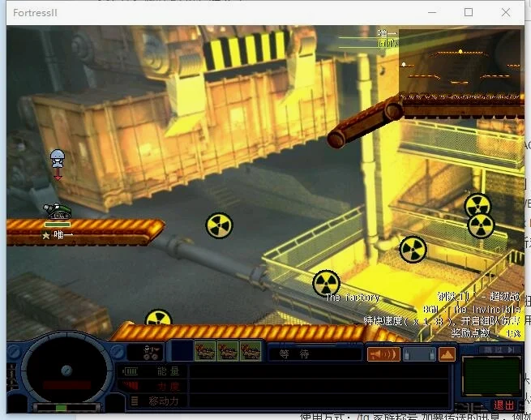Click the The factory map name text

tap(352, 298)
